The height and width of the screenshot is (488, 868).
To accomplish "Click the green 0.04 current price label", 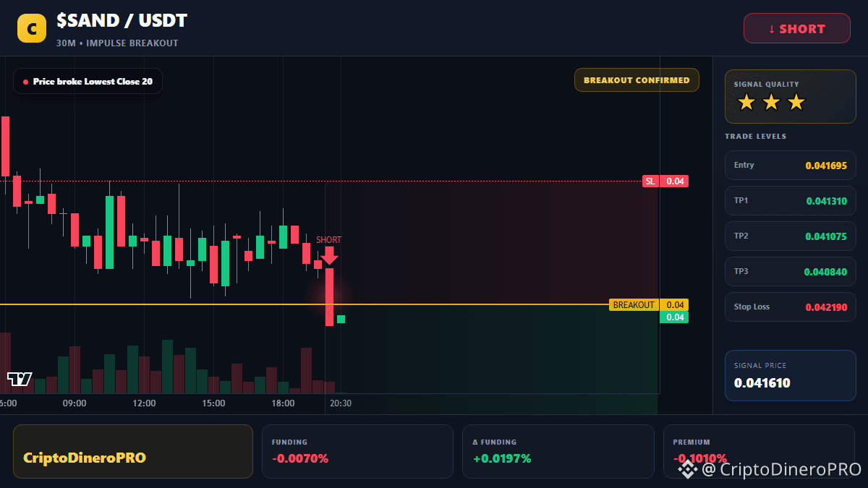I will click(674, 317).
